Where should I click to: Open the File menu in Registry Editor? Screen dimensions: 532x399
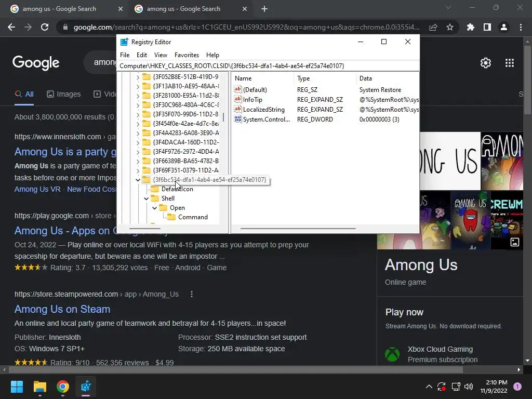(x=125, y=55)
